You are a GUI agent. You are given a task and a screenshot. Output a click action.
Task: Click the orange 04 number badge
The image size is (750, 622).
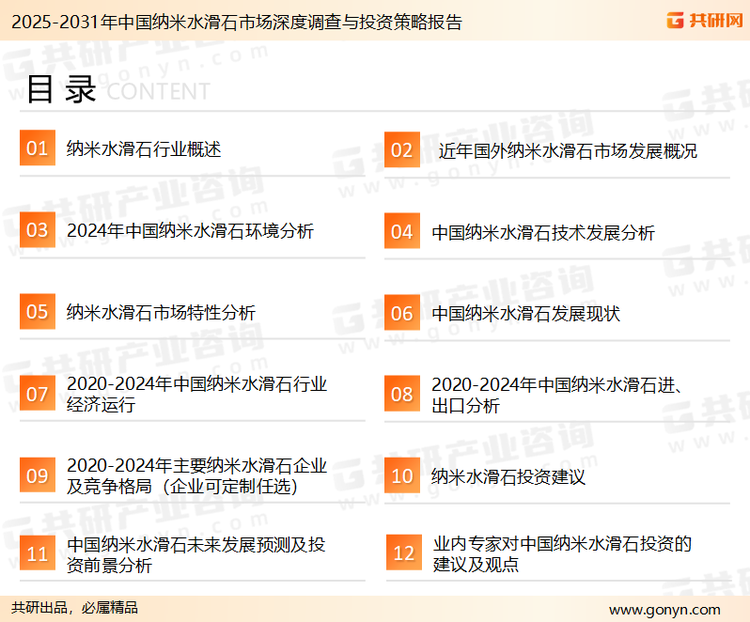(x=402, y=231)
